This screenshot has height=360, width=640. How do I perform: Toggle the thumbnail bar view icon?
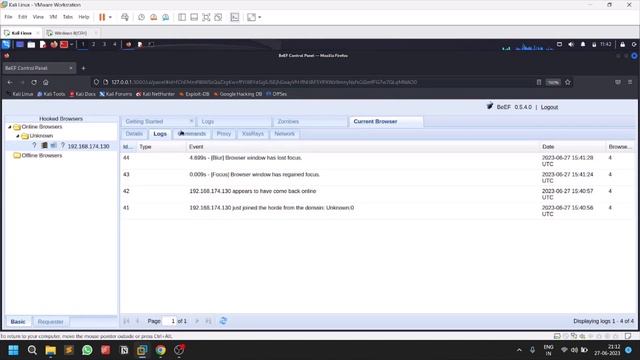(194, 17)
